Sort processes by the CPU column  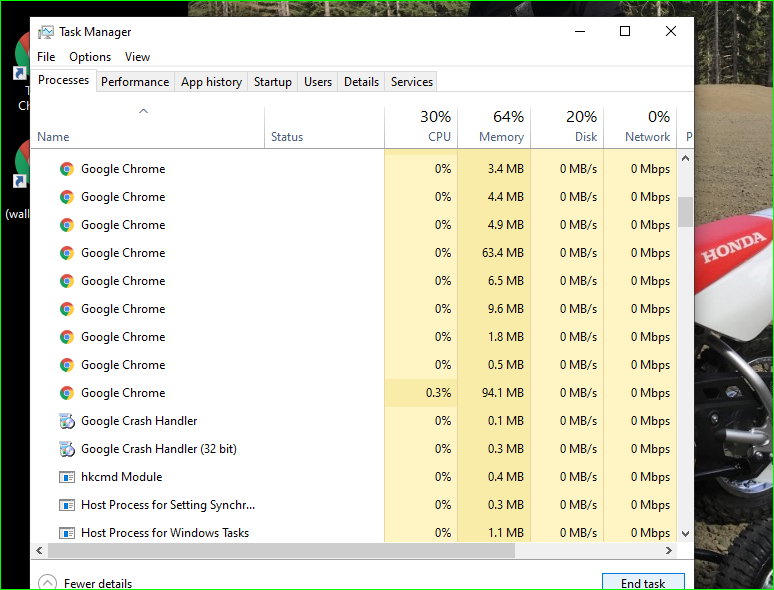pos(421,127)
